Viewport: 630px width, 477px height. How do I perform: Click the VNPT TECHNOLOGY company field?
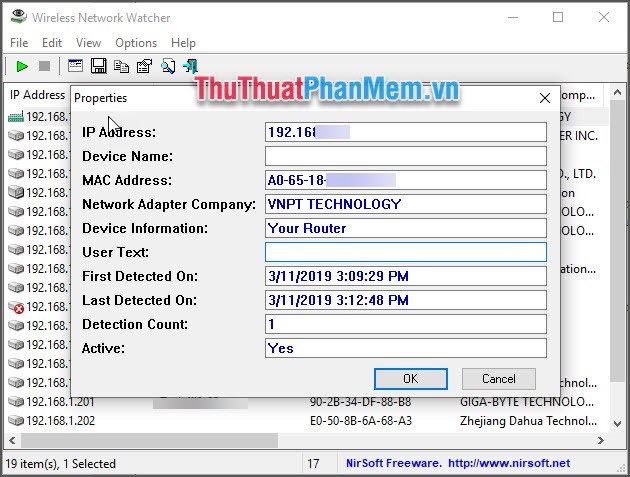(x=406, y=204)
